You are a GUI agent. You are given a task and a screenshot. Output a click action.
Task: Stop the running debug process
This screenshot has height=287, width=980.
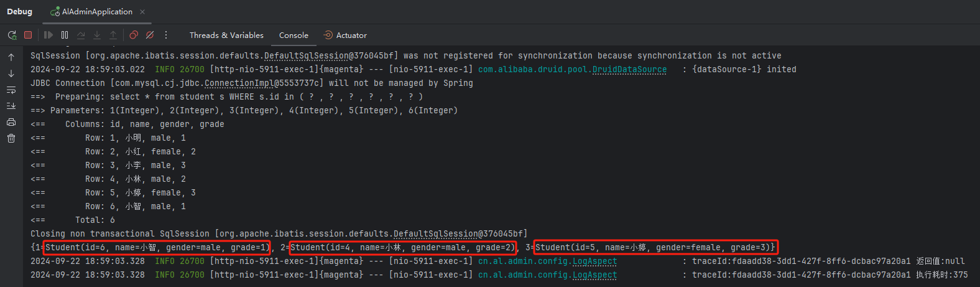click(x=28, y=35)
